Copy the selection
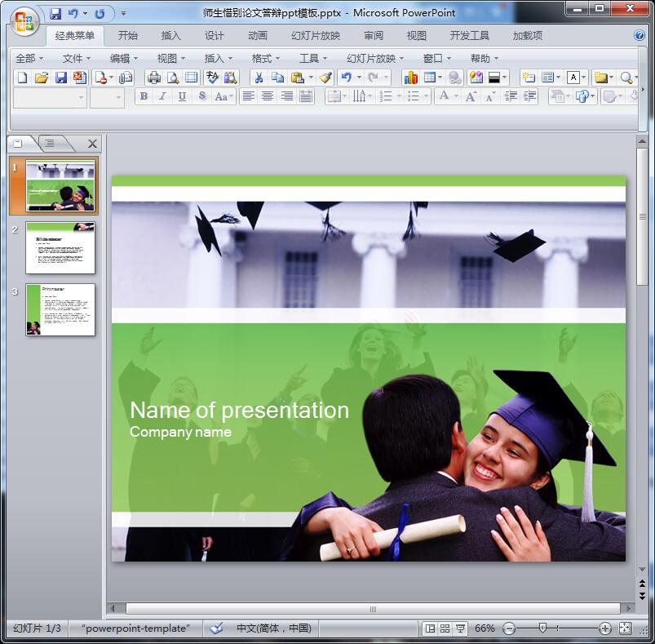This screenshot has width=655, height=644. [x=277, y=78]
